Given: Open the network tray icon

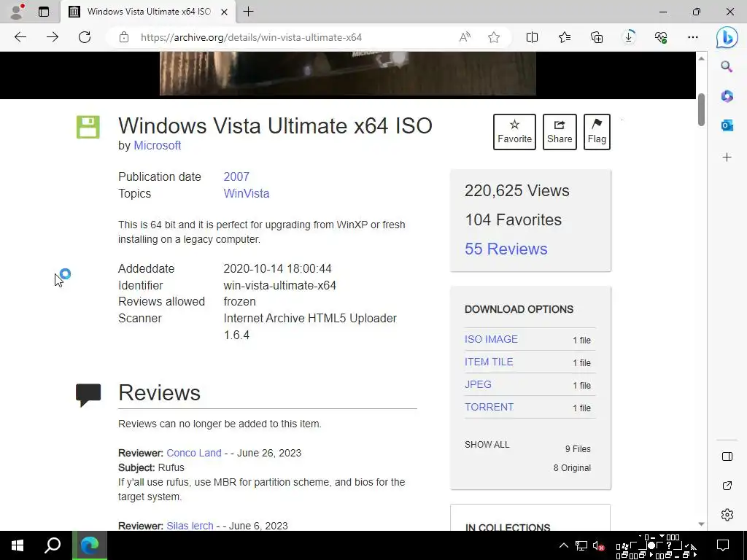Looking at the screenshot, I should click(x=581, y=545).
